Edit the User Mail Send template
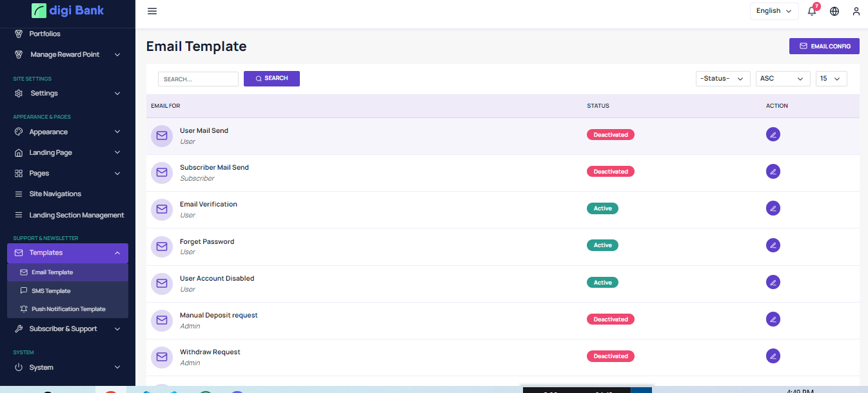Screen dimensions: 868x393 [x=773, y=134]
